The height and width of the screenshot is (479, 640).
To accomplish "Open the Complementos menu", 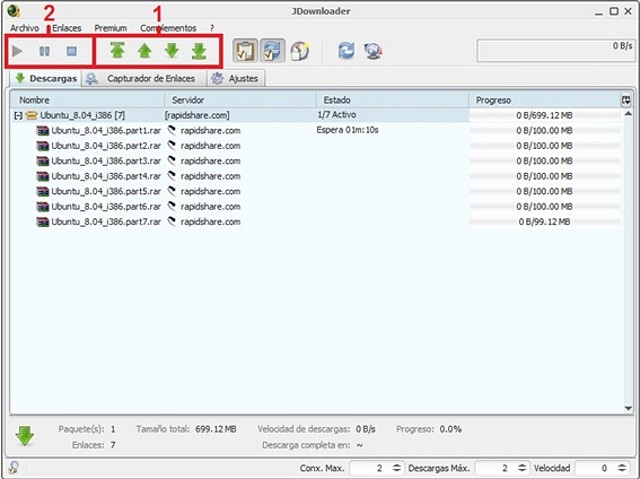I will [x=168, y=28].
